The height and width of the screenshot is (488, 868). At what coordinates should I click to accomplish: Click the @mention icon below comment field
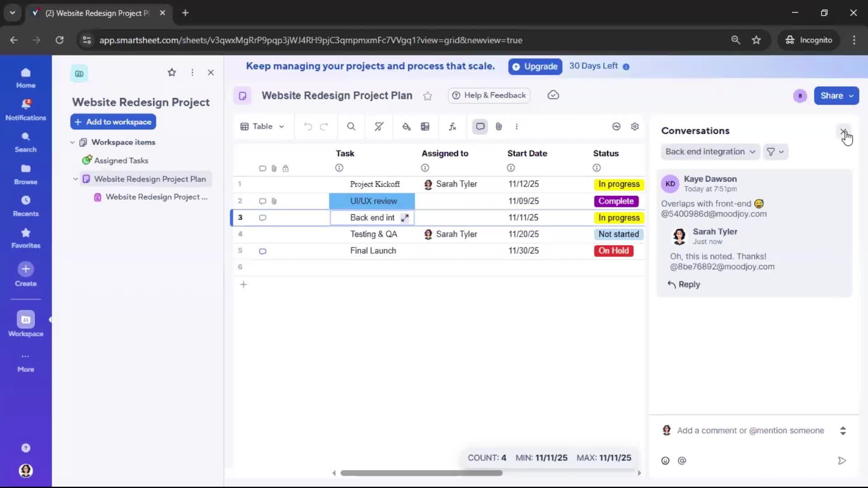pos(682,460)
